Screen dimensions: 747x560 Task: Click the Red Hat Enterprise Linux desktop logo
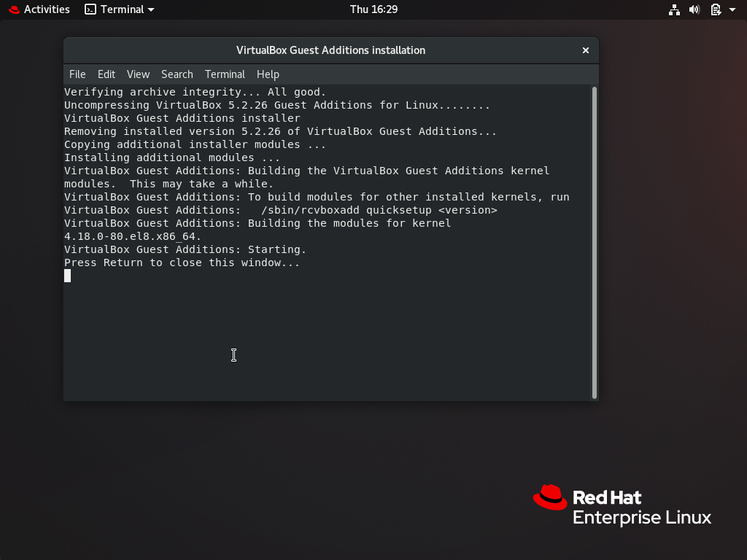click(622, 506)
